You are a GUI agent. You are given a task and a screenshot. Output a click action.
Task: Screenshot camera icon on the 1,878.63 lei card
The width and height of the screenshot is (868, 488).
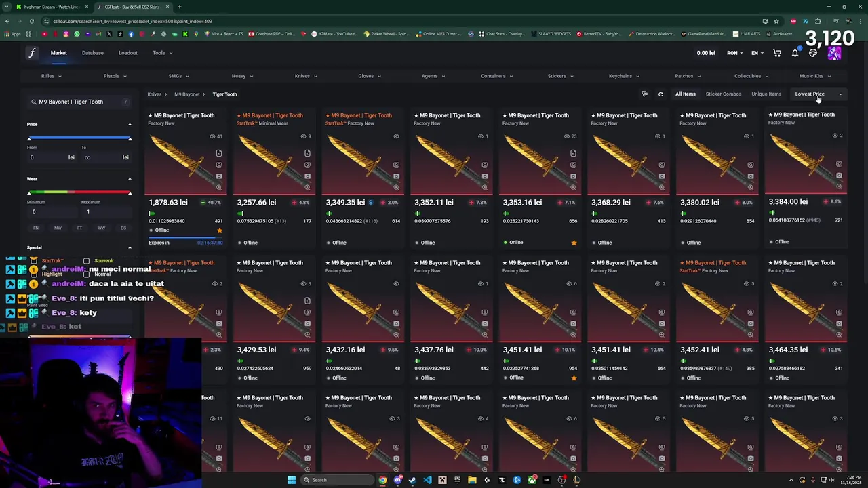click(x=218, y=176)
